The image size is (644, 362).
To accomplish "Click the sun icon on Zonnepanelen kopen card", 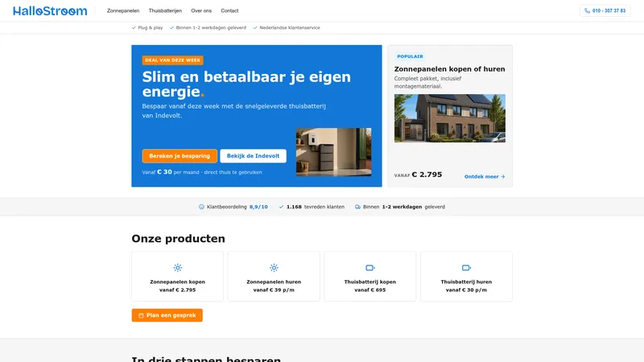I will [x=177, y=268].
